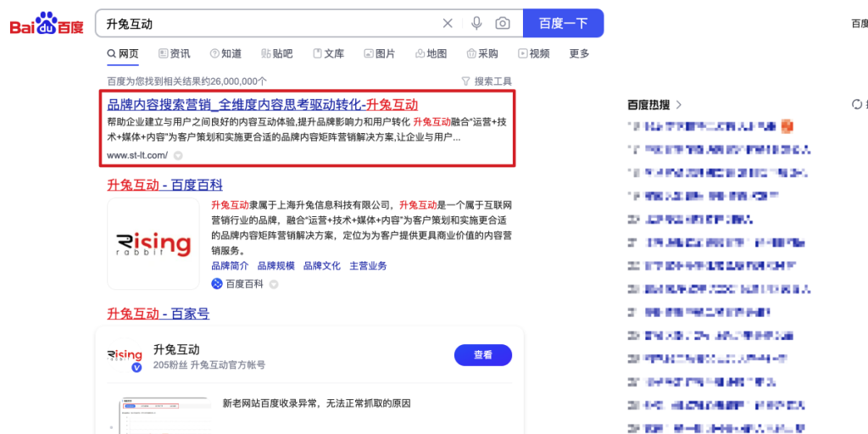Expand the 更多 tab menu
Viewport: 868px width, 434px height.
580,53
